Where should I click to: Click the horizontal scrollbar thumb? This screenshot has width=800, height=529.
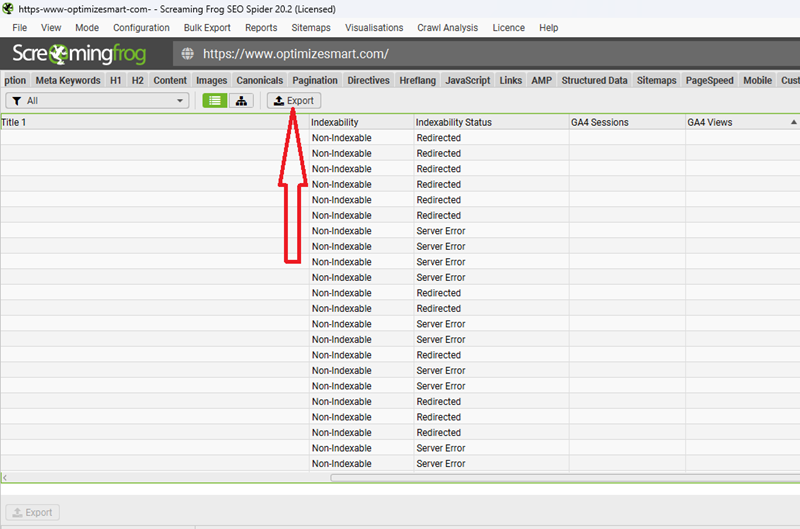(565, 478)
